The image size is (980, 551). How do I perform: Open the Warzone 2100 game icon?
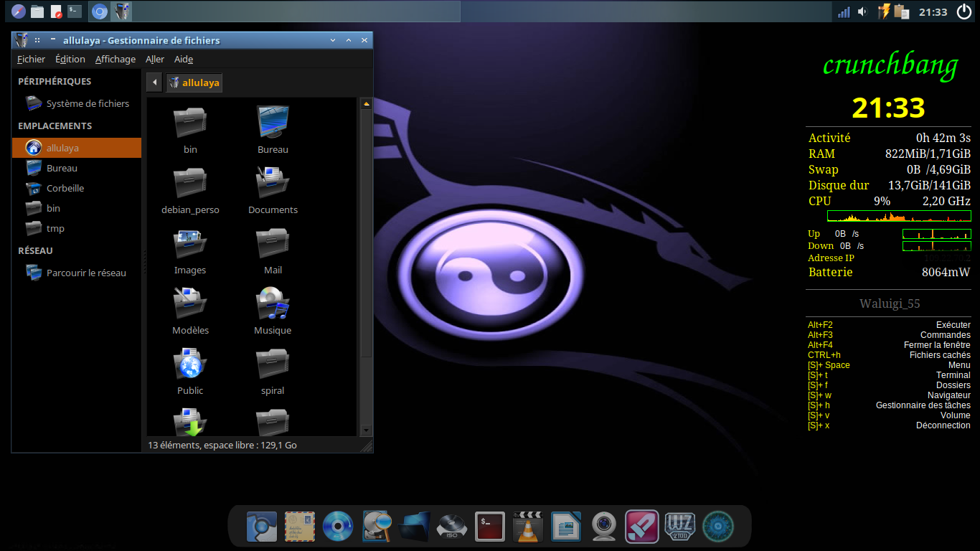tap(679, 527)
